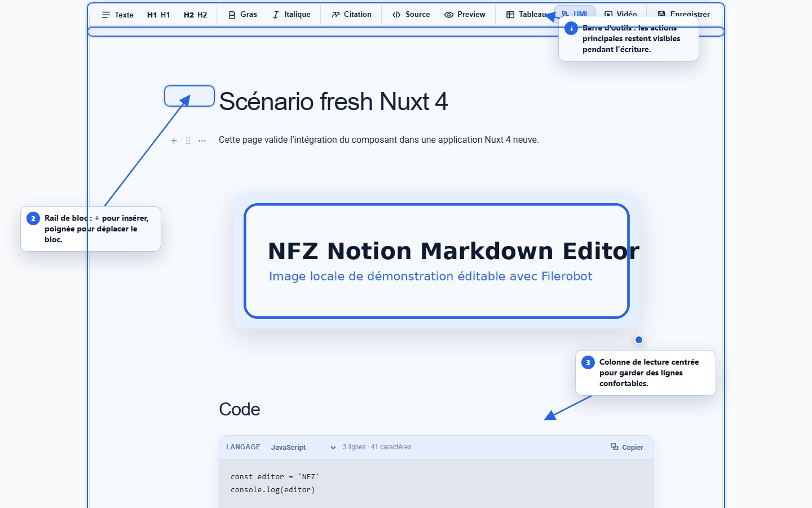
Task: Open the Preview eye mode
Action: point(465,15)
